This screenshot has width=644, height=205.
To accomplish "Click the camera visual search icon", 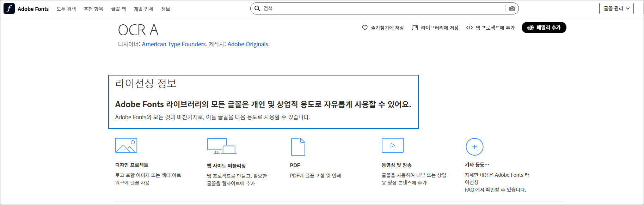I will coord(512,8).
